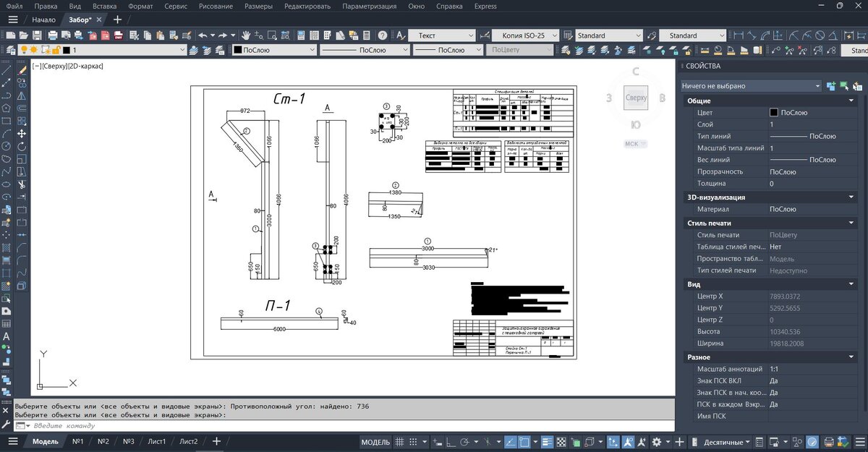Click the Mirror tool icon
Image resolution: width=868 pixels, height=452 pixels.
pyautogui.click(x=22, y=95)
